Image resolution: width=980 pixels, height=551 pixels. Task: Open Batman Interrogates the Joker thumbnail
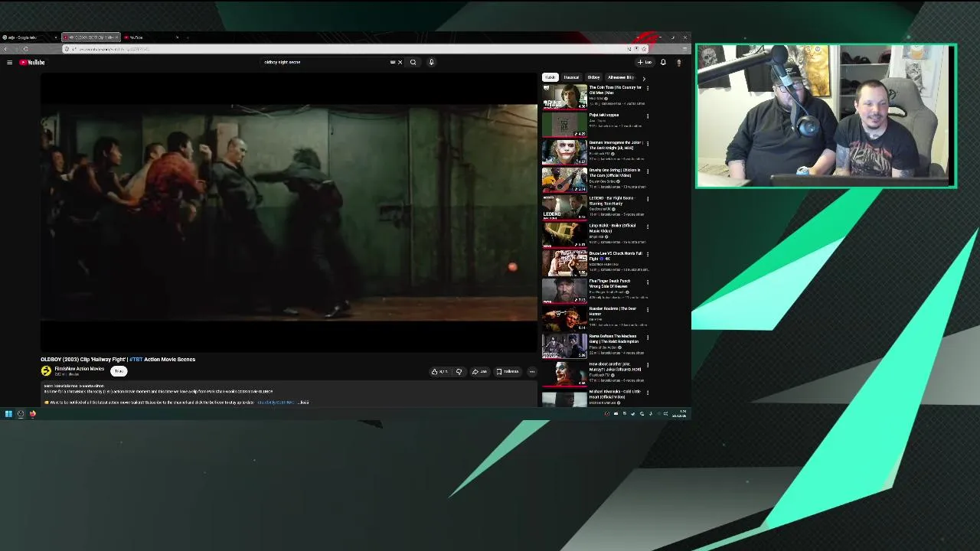[564, 152]
